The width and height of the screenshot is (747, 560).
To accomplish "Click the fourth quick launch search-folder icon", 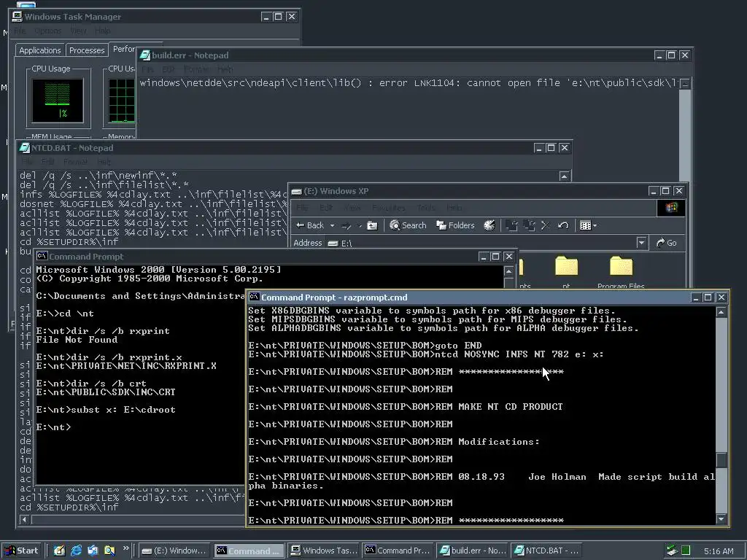I will coord(109,551).
